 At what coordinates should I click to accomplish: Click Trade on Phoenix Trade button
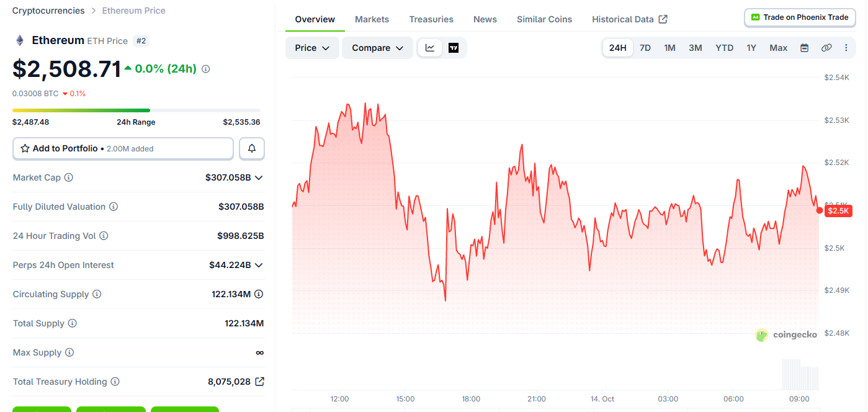[x=799, y=17]
